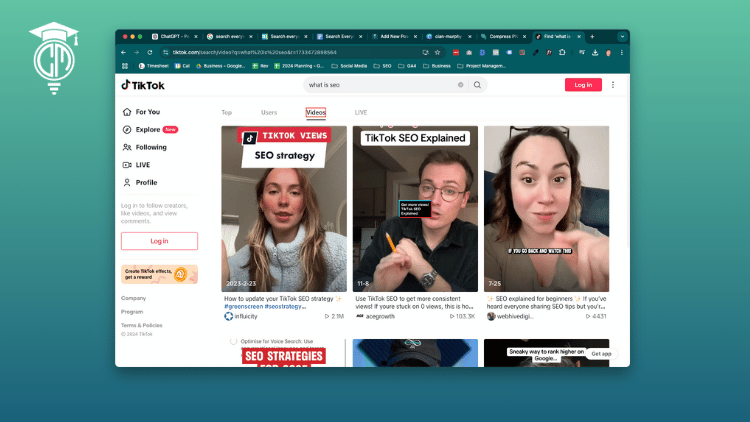Click the browser forward arrow
The width and height of the screenshot is (750, 422).
tap(136, 52)
